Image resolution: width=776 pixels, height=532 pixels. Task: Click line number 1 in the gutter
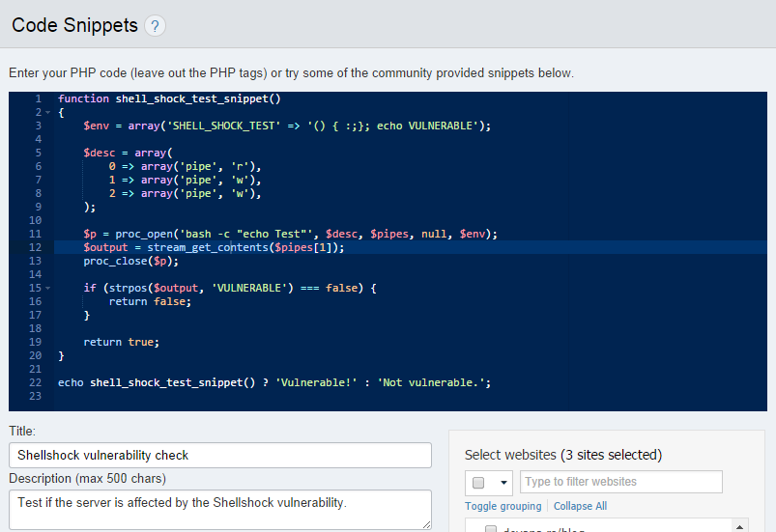pyautogui.click(x=37, y=98)
